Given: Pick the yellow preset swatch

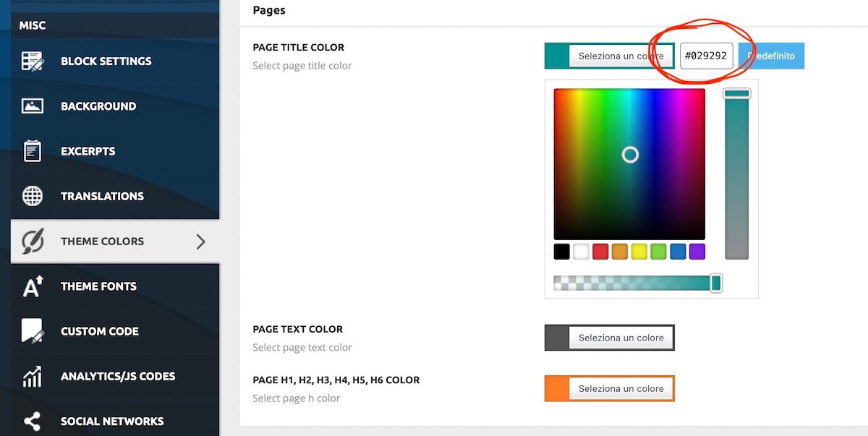Looking at the screenshot, I should tap(639, 252).
